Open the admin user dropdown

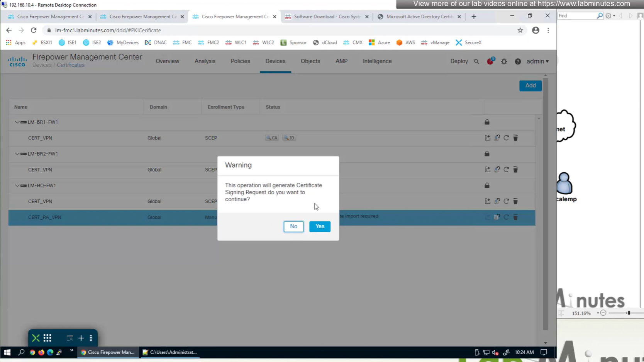click(x=537, y=61)
